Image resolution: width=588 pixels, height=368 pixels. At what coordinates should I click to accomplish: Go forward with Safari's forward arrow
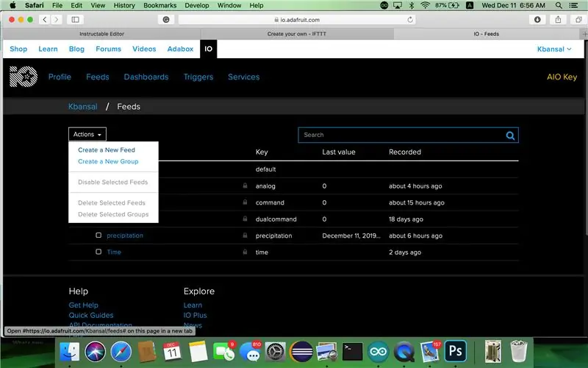tap(57, 20)
